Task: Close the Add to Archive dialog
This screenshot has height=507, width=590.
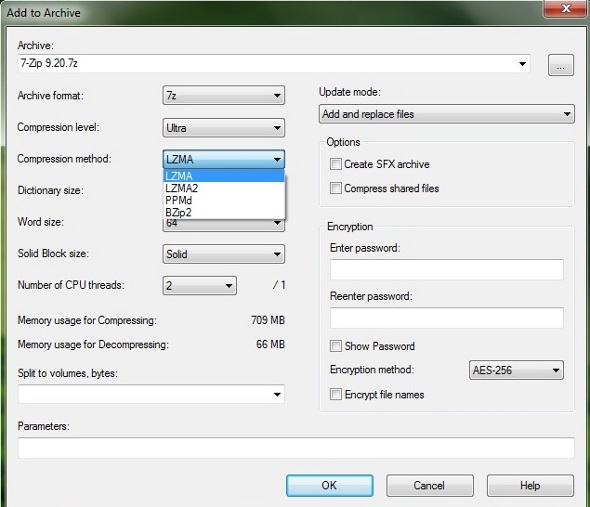Action: coord(566,8)
